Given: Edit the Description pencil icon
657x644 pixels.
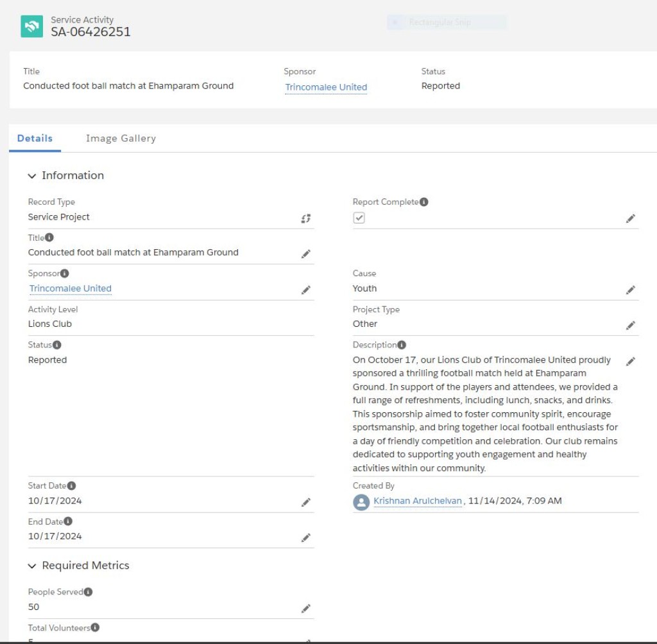Looking at the screenshot, I should tap(631, 361).
